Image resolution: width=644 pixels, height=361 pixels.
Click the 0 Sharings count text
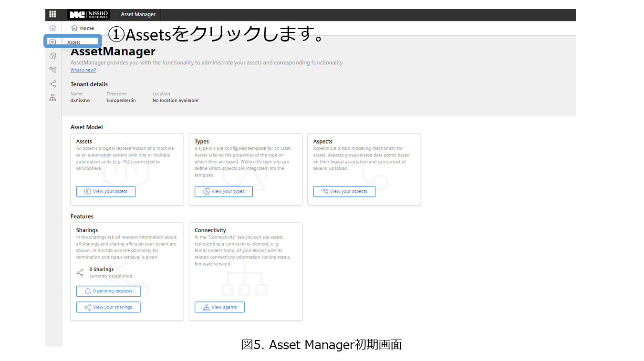pyautogui.click(x=102, y=269)
